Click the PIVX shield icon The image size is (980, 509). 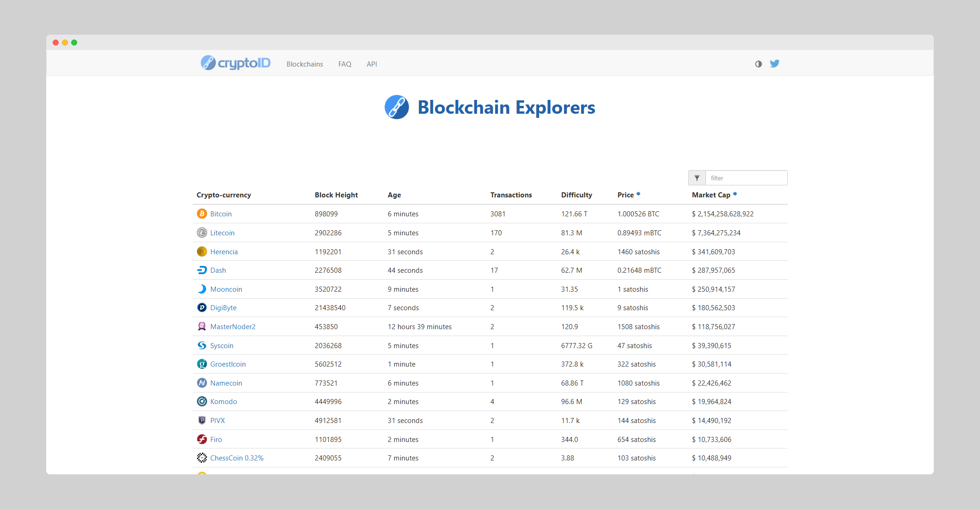click(202, 420)
